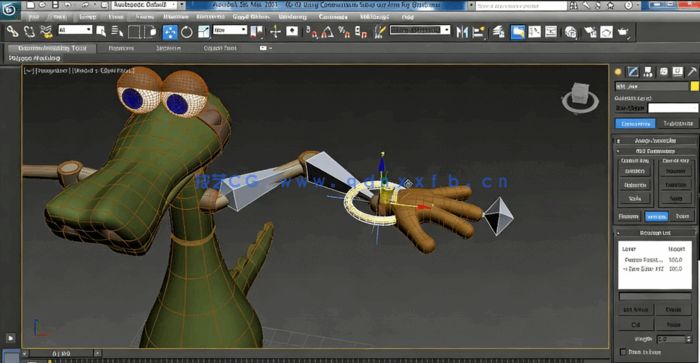Click the Render Production teapot icon
Viewport: 700px width, 363px height.
point(623,32)
